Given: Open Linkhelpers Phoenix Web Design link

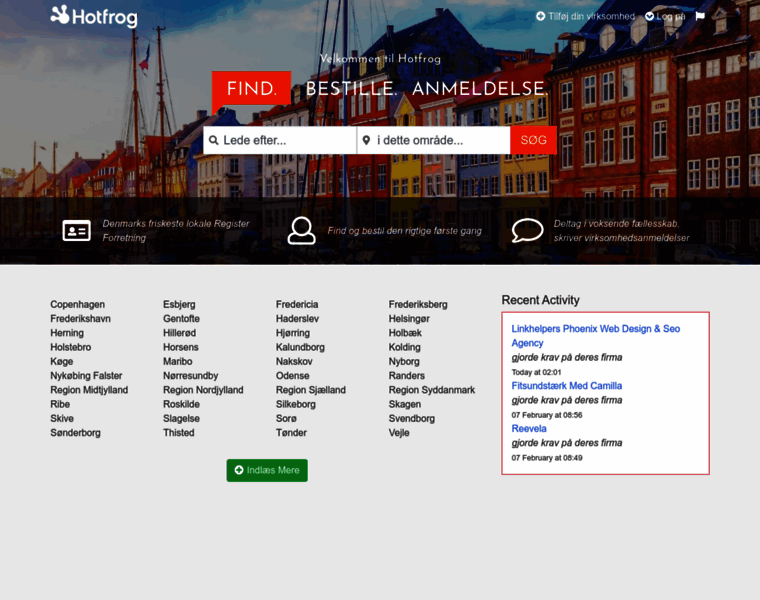Looking at the screenshot, I should point(596,336).
